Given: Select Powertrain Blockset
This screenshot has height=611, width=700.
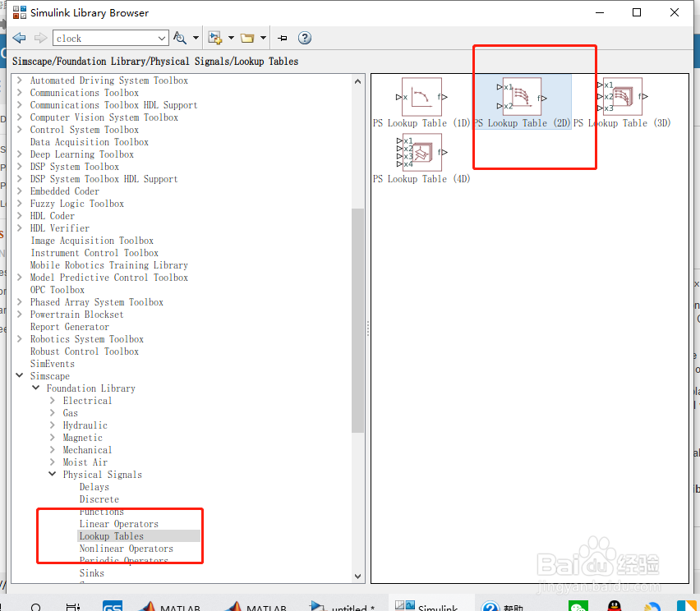Looking at the screenshot, I should (76, 315).
